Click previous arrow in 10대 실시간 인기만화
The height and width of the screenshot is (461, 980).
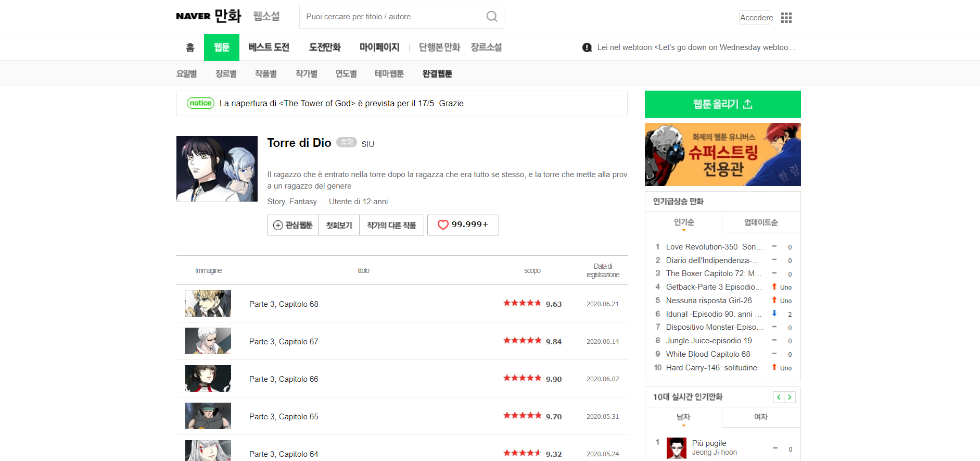click(779, 397)
